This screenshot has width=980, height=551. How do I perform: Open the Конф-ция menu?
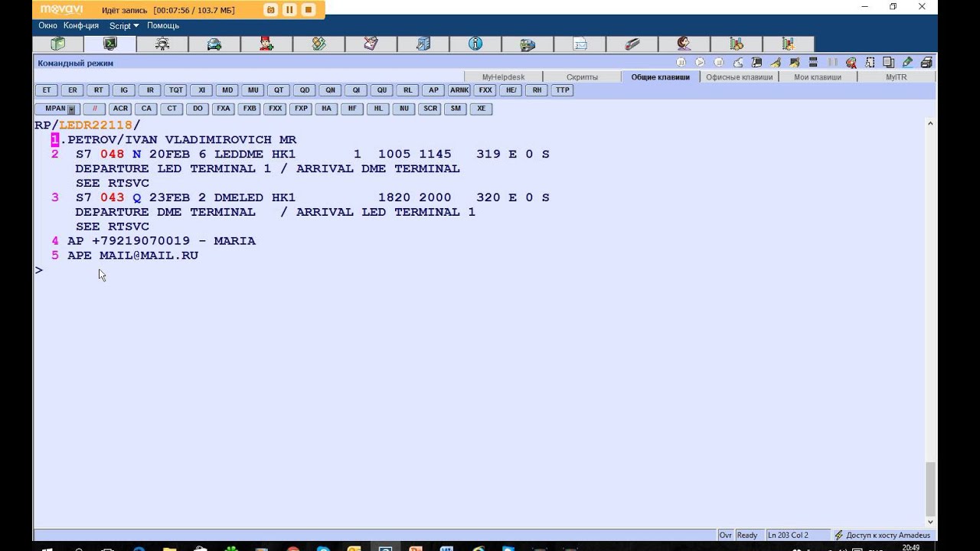pyautogui.click(x=81, y=25)
